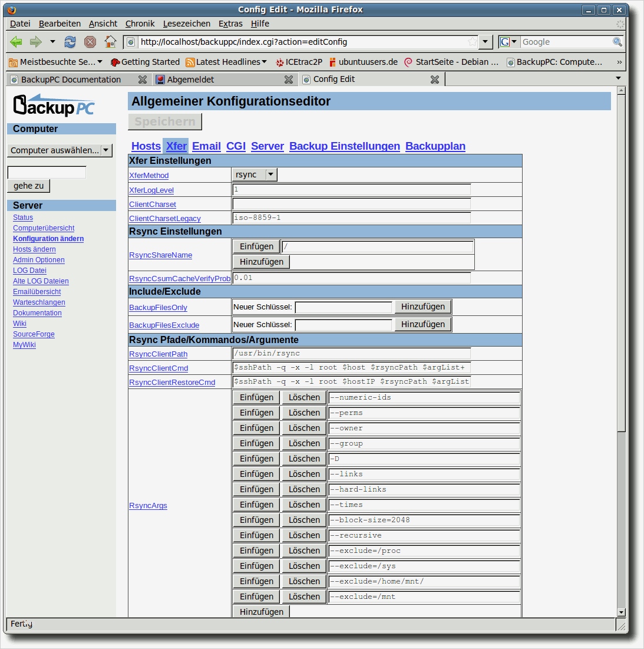This screenshot has height=649, width=644.
Task: Bookmark the page with the star icon
Action: (x=472, y=42)
